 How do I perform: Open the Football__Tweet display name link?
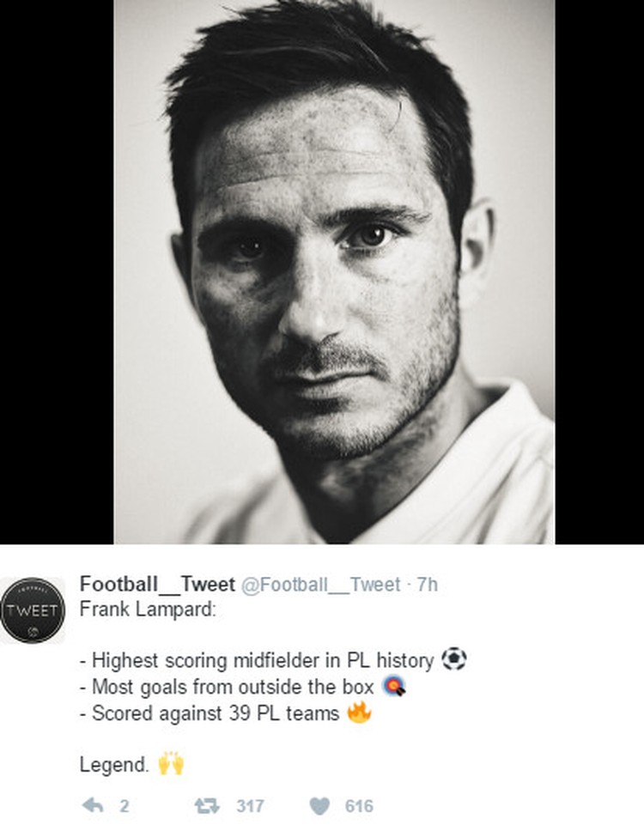click(157, 584)
